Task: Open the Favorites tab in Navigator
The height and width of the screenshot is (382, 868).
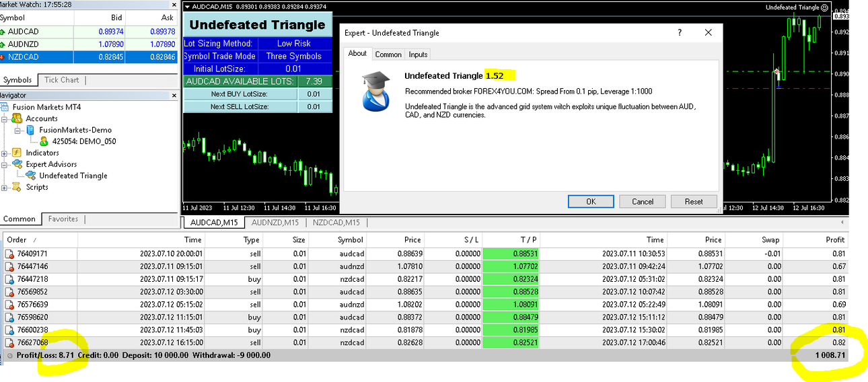Action: (x=63, y=219)
